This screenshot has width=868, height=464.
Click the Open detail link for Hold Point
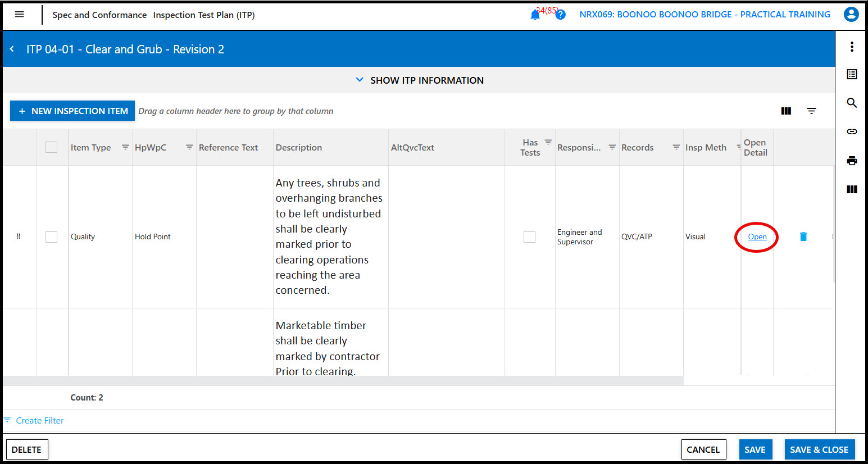(x=757, y=237)
